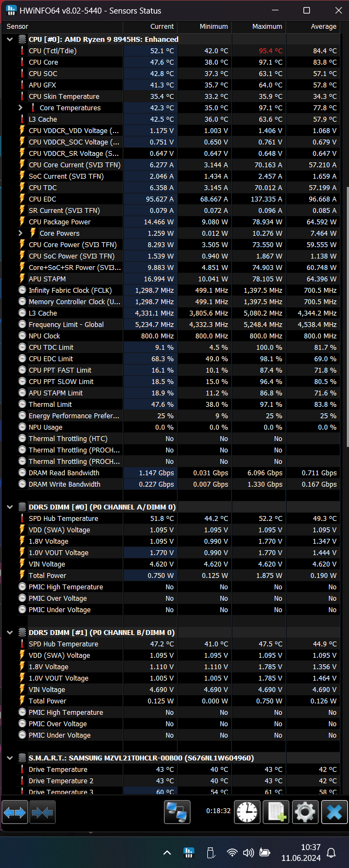Image resolution: width=349 pixels, height=868 pixels.
Task: Click USB safely remove tray icon
Action: 211,852
